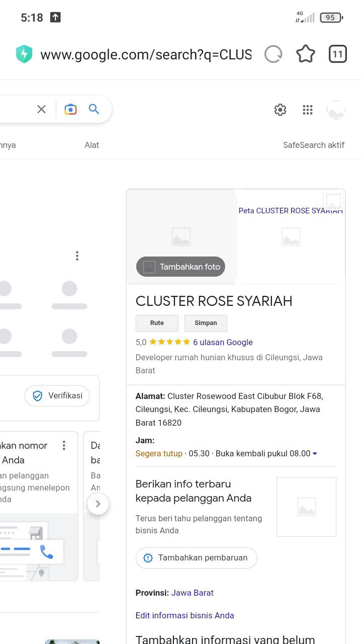Open Google Lens camera search
Screen dimensions: 362x644
tap(71, 109)
